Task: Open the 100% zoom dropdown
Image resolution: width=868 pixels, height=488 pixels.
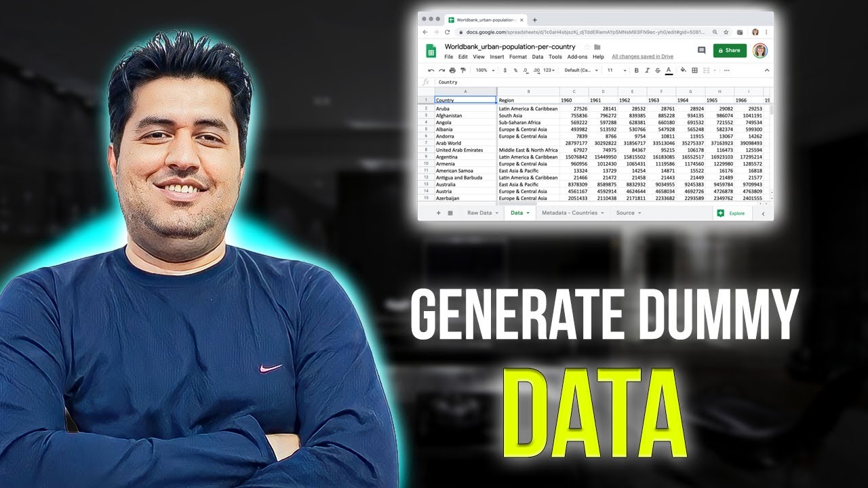Action: pos(484,70)
